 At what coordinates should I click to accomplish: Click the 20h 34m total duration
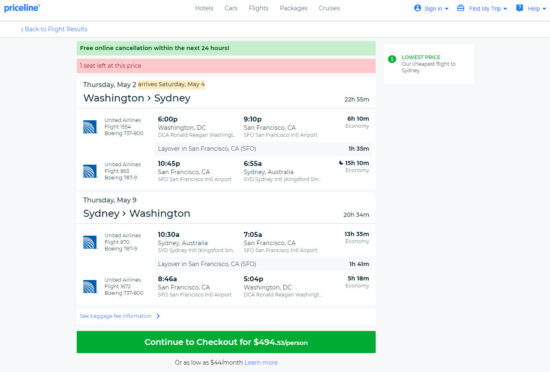tap(356, 215)
